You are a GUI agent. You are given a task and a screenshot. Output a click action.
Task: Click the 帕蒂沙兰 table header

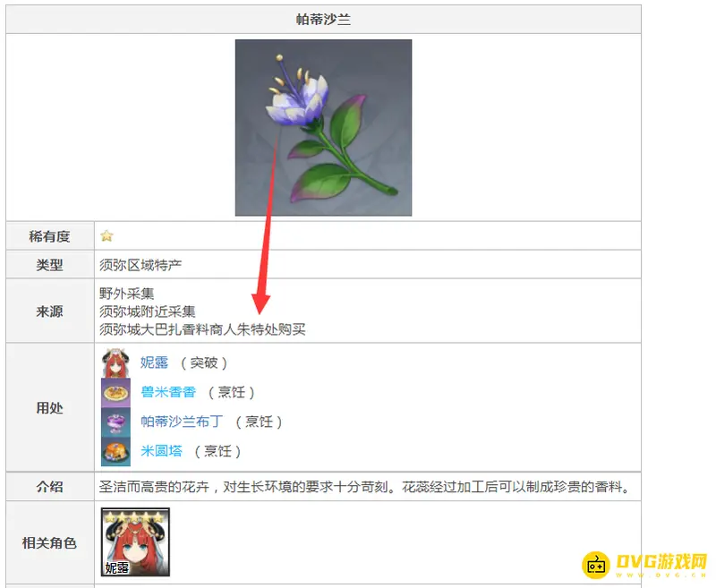pos(323,19)
